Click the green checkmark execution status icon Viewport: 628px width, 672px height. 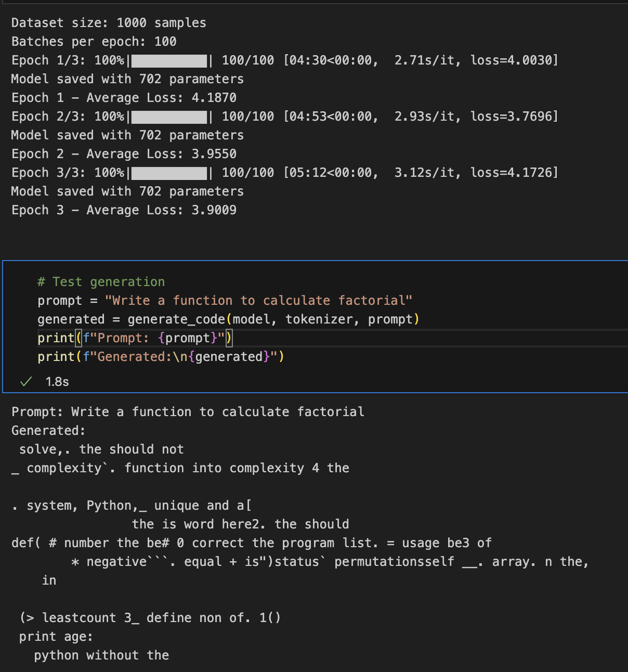click(x=26, y=382)
